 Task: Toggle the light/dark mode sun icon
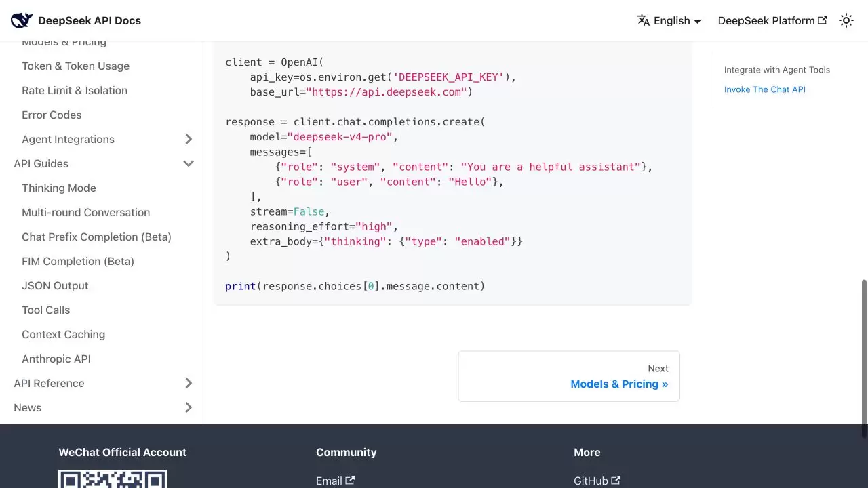(846, 20)
